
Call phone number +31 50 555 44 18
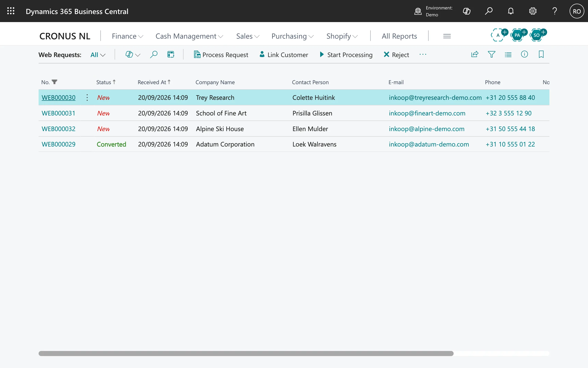click(510, 129)
